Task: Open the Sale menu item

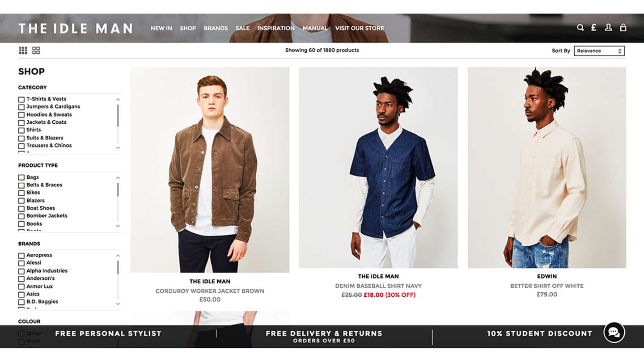Action: tap(242, 28)
